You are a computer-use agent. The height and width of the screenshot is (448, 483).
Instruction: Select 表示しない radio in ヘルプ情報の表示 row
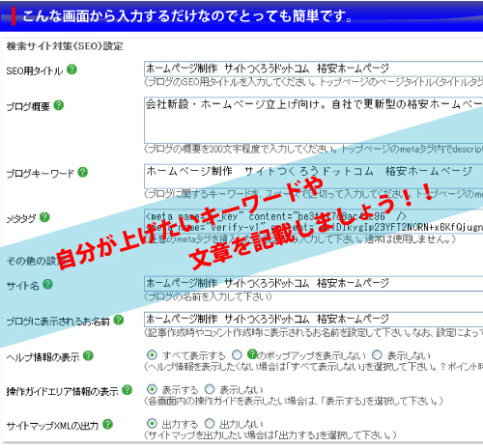coord(377,355)
